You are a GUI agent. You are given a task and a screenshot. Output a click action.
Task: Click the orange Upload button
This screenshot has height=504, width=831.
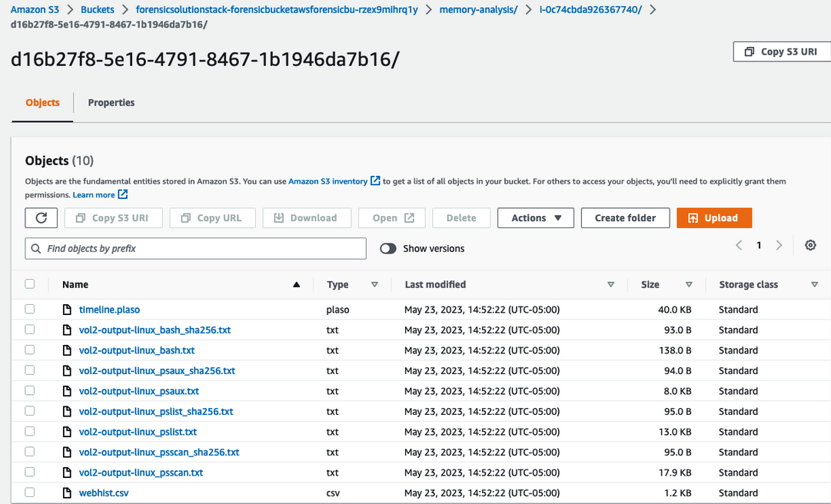(x=714, y=217)
